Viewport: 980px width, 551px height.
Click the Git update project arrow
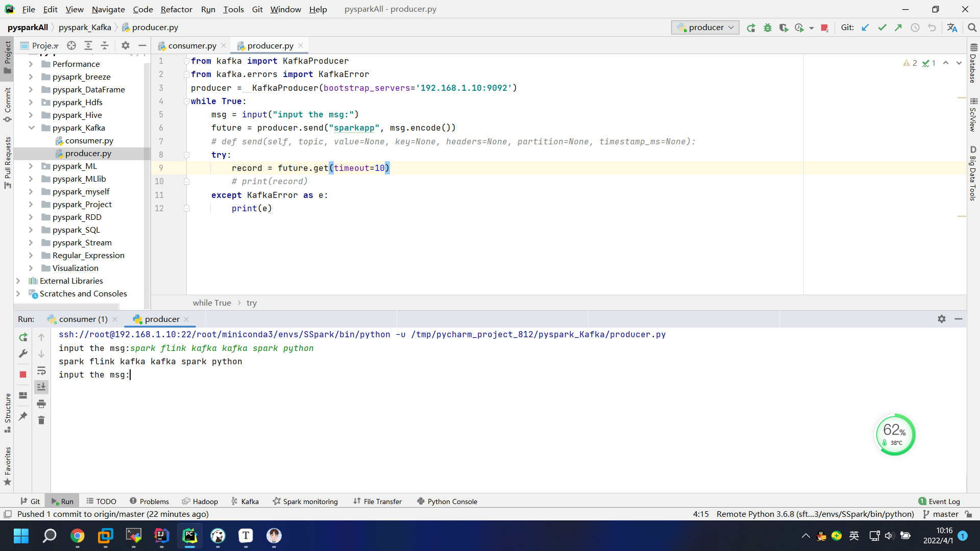[x=865, y=28]
